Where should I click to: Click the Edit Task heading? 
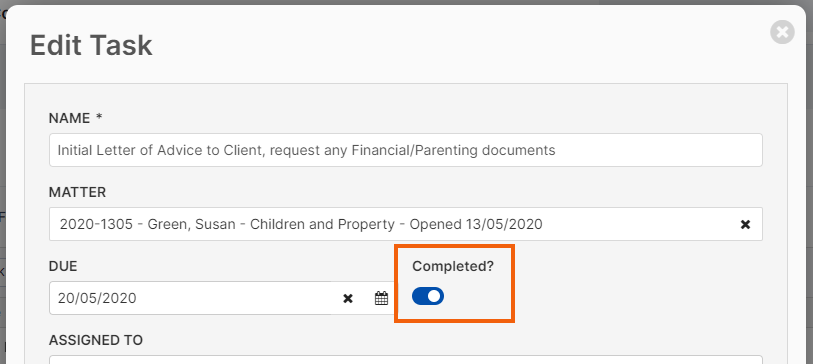[91, 45]
